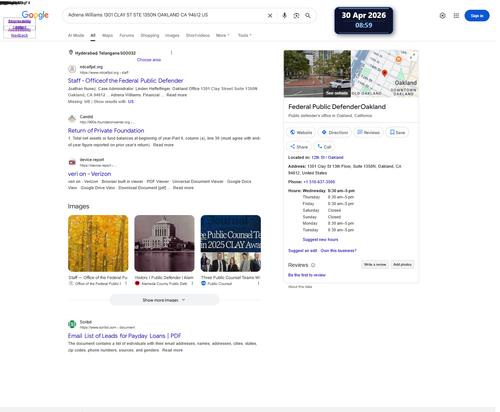500x412 pixels.
Task: Switch to the Maps tab
Action: tap(107, 35)
